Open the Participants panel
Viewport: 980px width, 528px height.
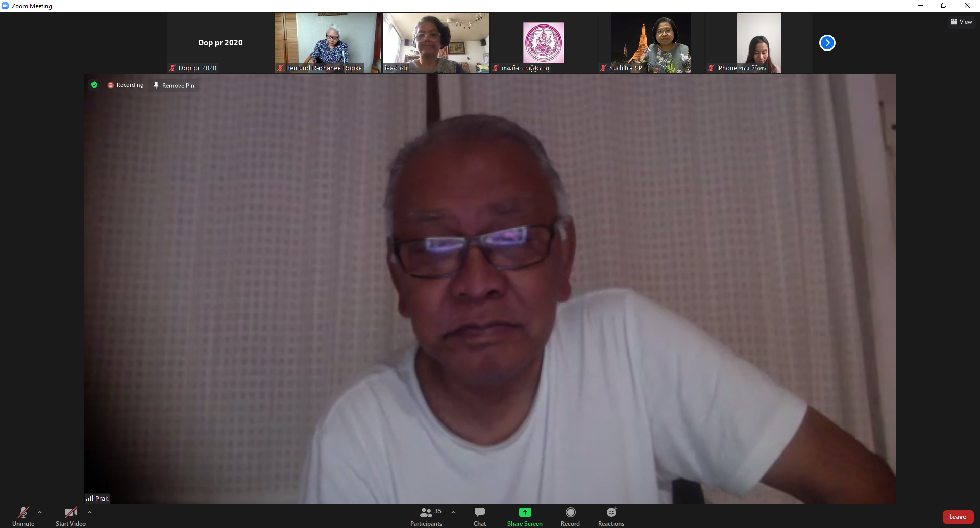426,516
